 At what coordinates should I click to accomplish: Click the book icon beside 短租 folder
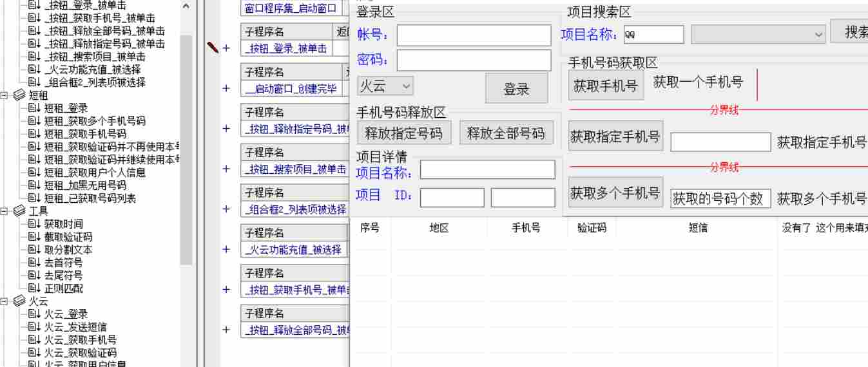coord(19,95)
